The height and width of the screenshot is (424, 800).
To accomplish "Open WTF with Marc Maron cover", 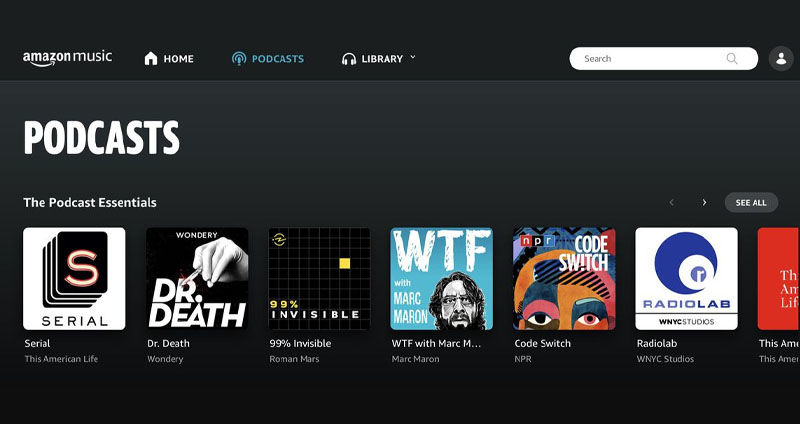I will tap(441, 279).
